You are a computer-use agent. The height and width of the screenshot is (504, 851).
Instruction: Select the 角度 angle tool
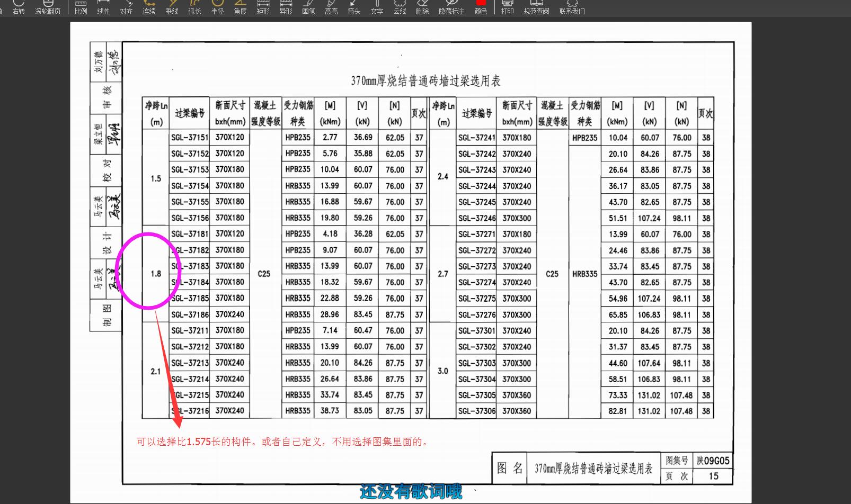point(240,7)
